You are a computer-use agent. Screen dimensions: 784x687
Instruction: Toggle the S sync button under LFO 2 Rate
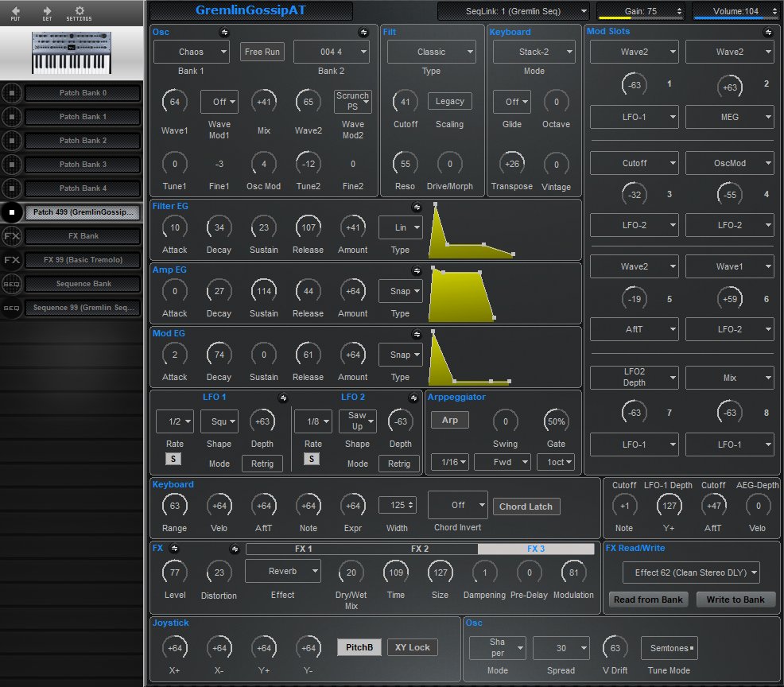312,459
